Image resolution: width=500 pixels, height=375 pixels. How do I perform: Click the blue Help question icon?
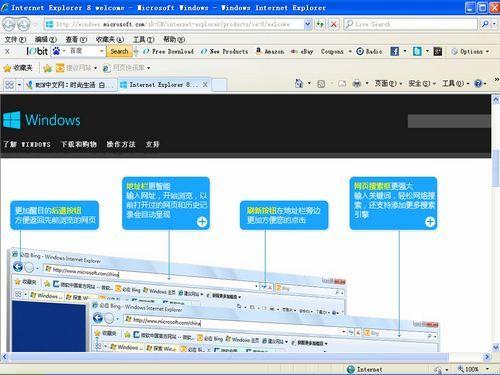(x=478, y=83)
